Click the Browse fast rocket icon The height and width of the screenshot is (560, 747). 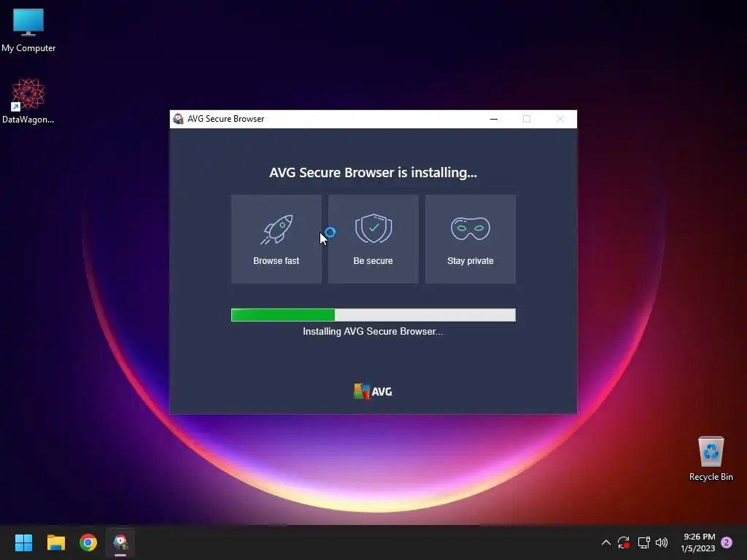coord(276,229)
